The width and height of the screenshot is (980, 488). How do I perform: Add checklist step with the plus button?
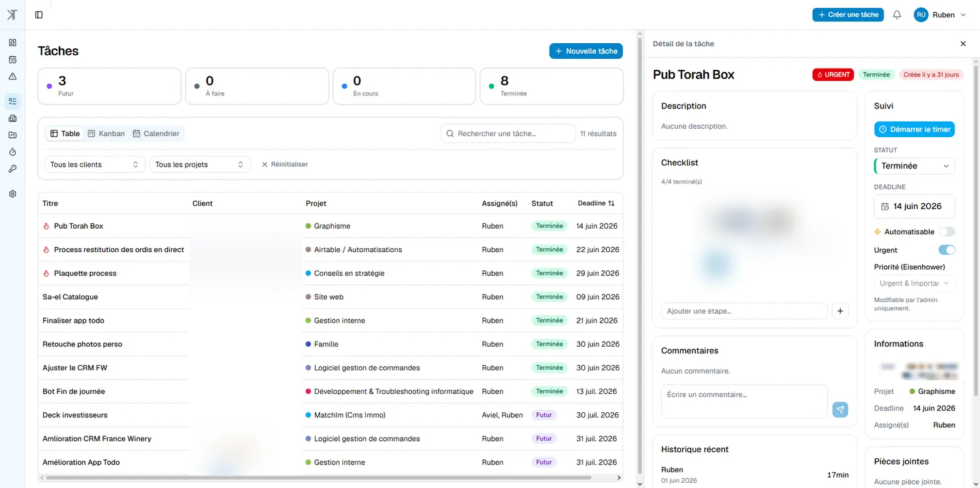[840, 311]
